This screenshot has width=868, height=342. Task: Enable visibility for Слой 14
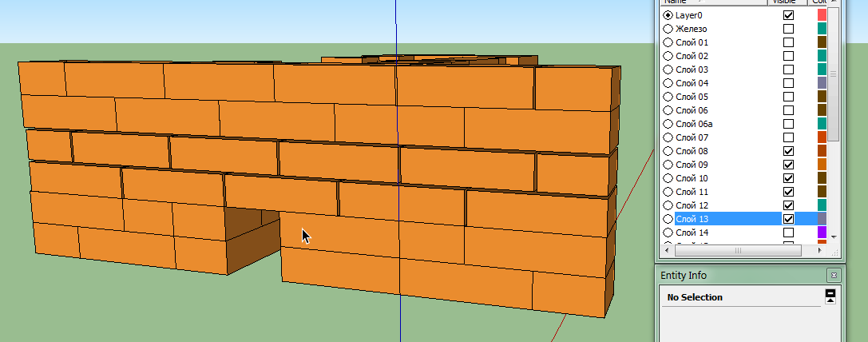tap(788, 233)
